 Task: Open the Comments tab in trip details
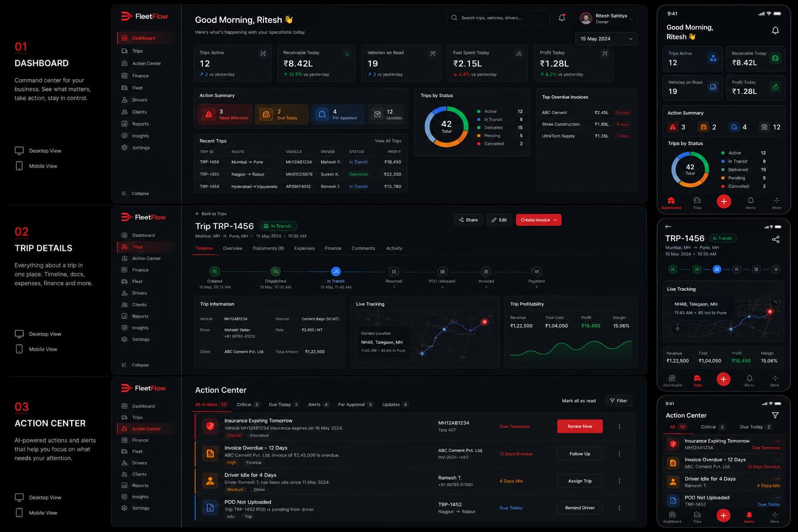(x=363, y=248)
